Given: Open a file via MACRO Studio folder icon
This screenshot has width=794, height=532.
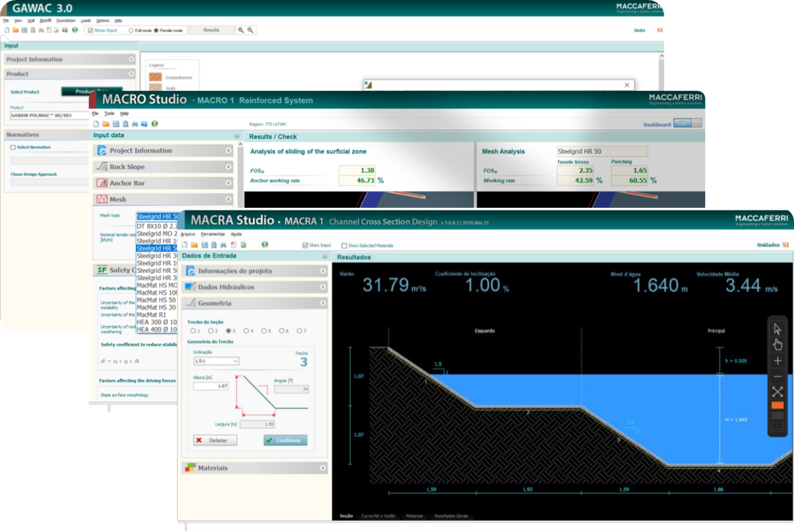Looking at the screenshot, I should pos(106,124).
